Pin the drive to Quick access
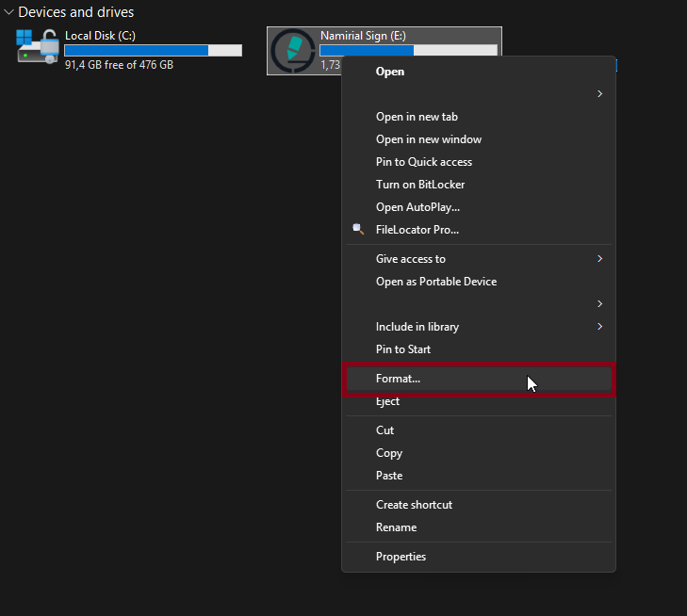Screen dimensions: 687x616 (423, 162)
